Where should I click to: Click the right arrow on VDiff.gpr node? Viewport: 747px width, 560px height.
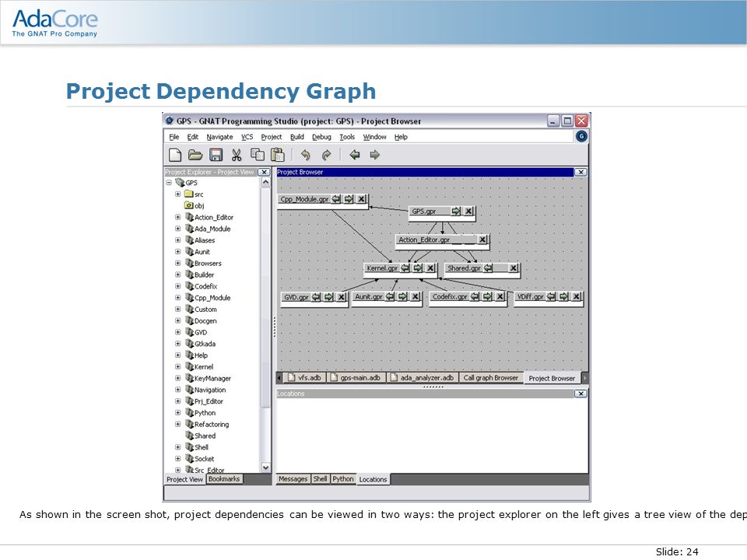click(563, 296)
